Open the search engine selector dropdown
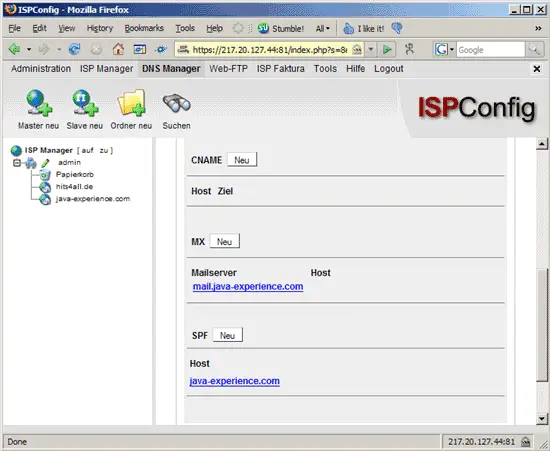This screenshot has width=550, height=451. [444, 49]
